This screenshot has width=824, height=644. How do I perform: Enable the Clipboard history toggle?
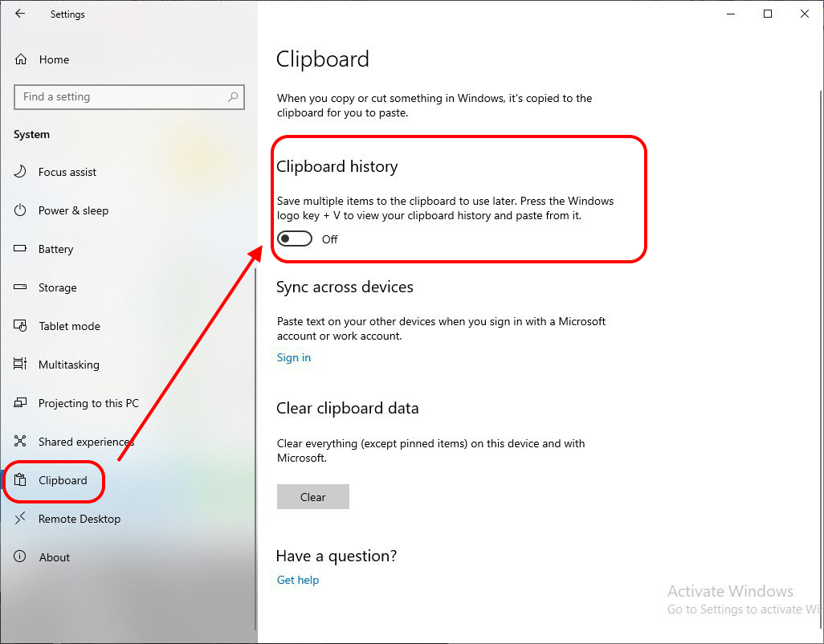click(295, 238)
